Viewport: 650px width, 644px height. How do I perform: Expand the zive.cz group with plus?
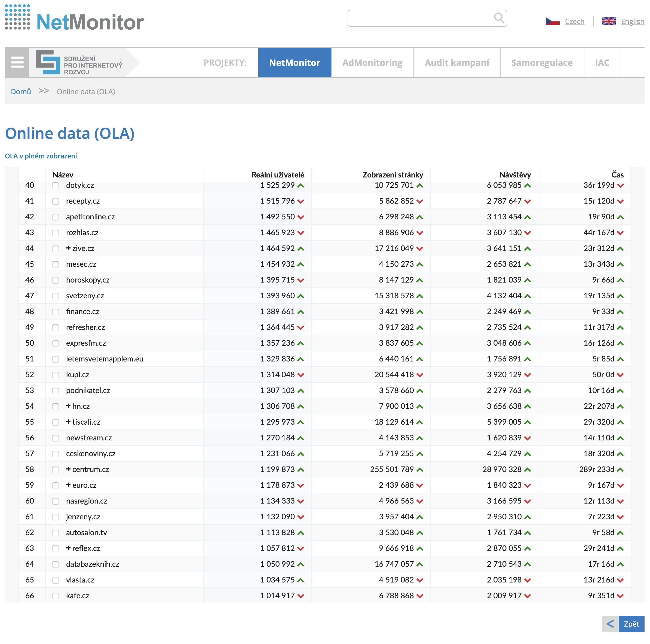click(68, 248)
